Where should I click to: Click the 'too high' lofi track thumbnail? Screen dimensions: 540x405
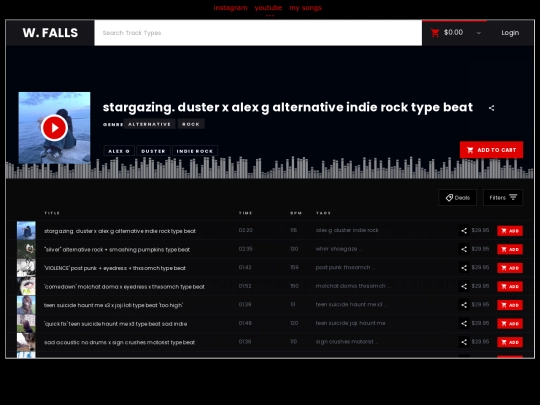click(x=26, y=305)
